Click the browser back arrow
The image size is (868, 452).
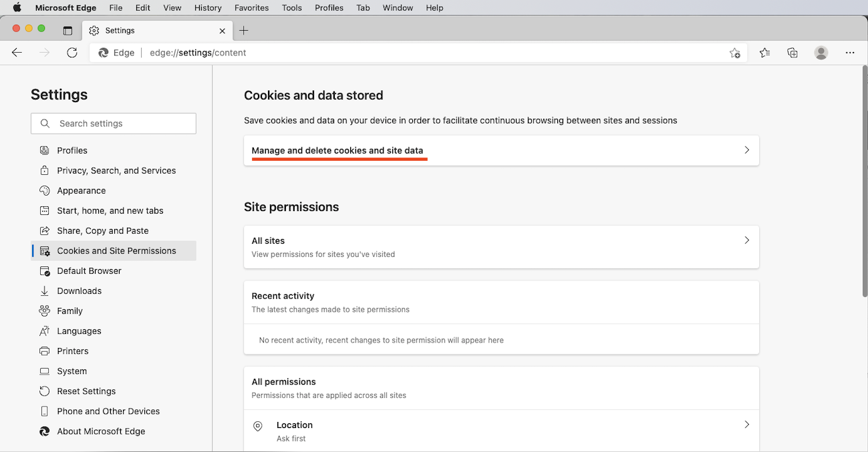pos(17,53)
